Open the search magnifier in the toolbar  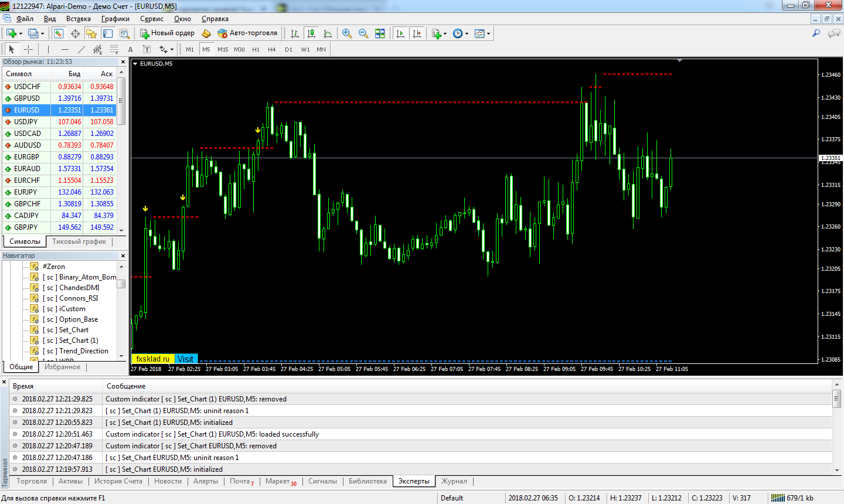[x=816, y=33]
